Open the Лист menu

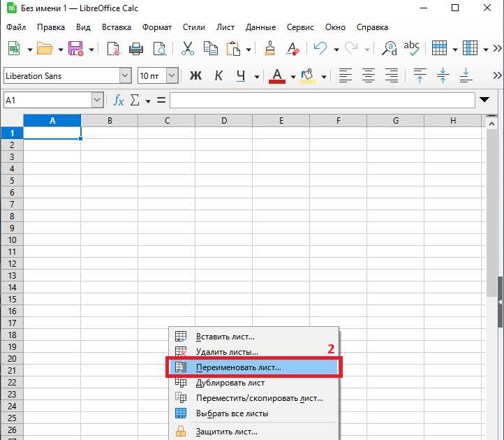click(x=225, y=27)
